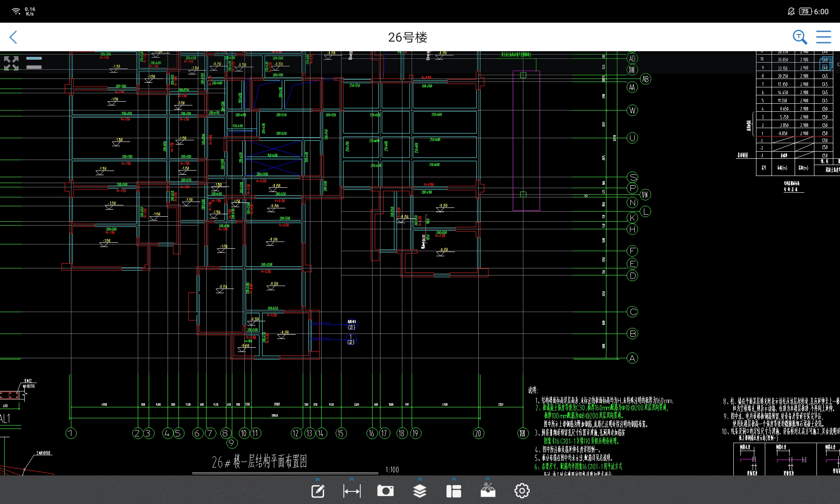Image resolution: width=840 pixels, height=504 pixels.
Task: Expand options above the layers tool
Action: coord(420,479)
